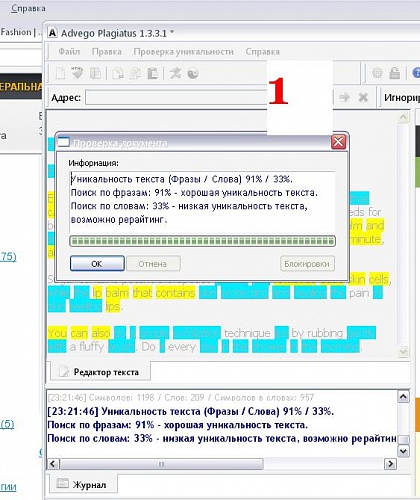
Task: Click the new document toolbar icon
Action: (60, 73)
